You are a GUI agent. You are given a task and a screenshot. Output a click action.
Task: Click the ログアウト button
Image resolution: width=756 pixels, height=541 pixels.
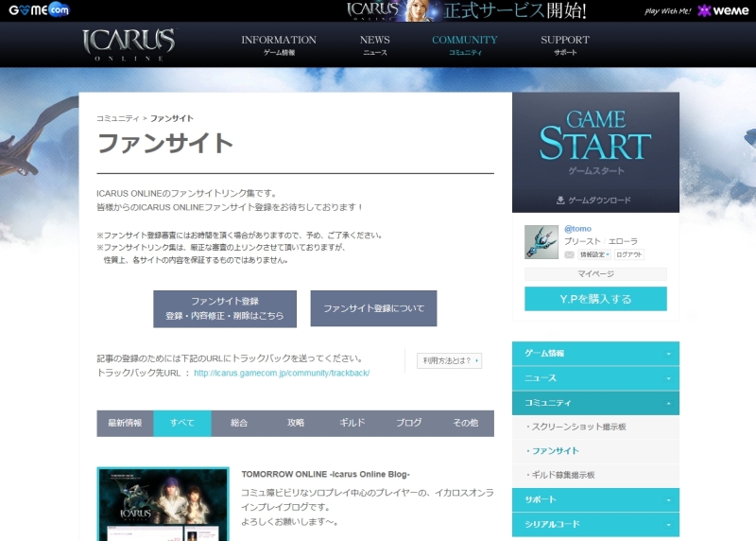point(629,254)
